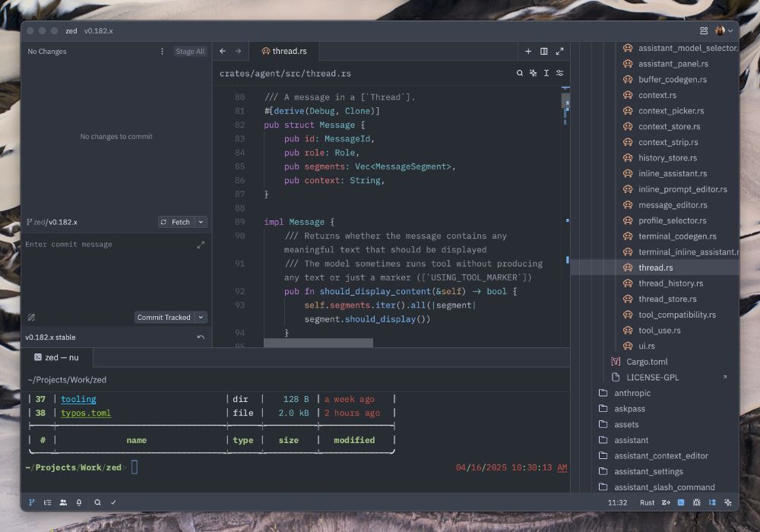Click the tooling link in terminal
This screenshot has height=532, width=760.
(x=78, y=399)
